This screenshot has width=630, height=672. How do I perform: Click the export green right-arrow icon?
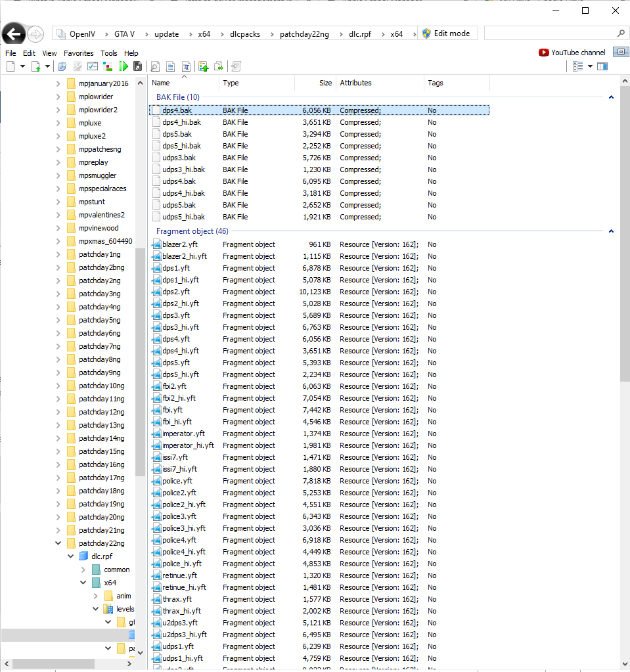(219, 66)
